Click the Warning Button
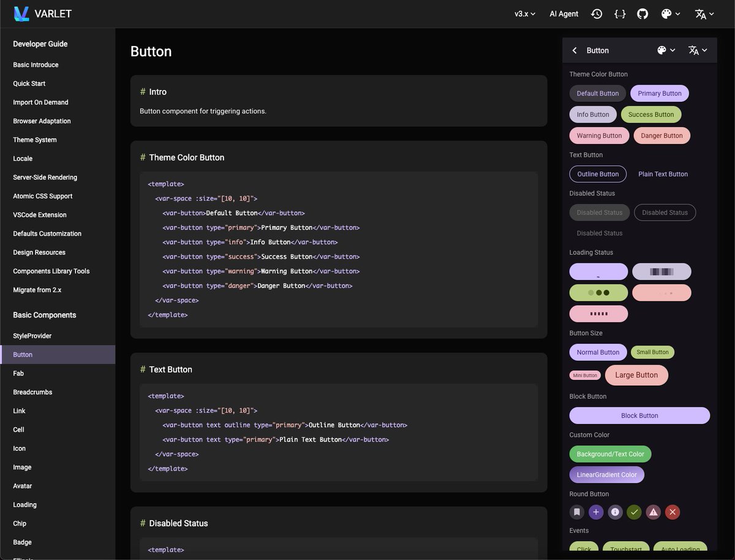The width and height of the screenshot is (735, 560). coord(599,135)
